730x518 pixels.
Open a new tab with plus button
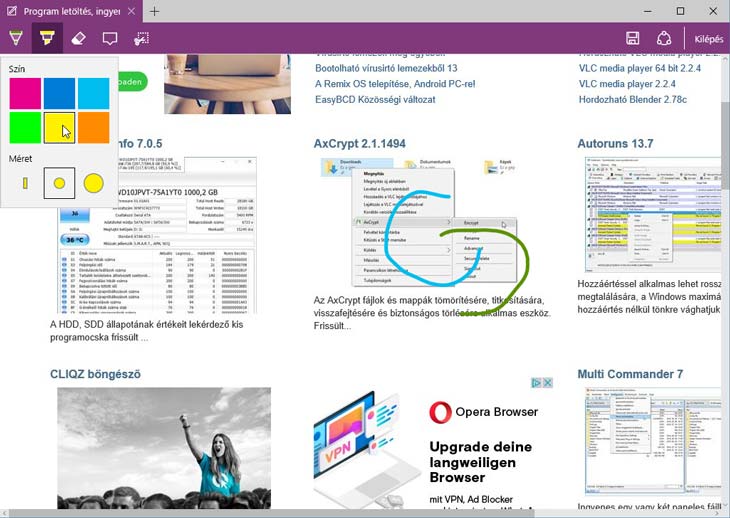point(154,11)
